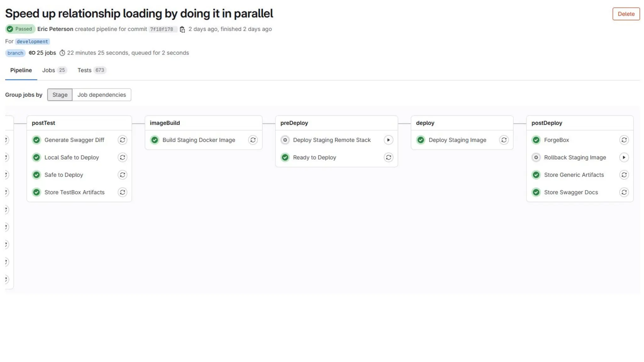This screenshot has width=644, height=362.
Task: Group jobs by Job dependencies
Action: 102,95
